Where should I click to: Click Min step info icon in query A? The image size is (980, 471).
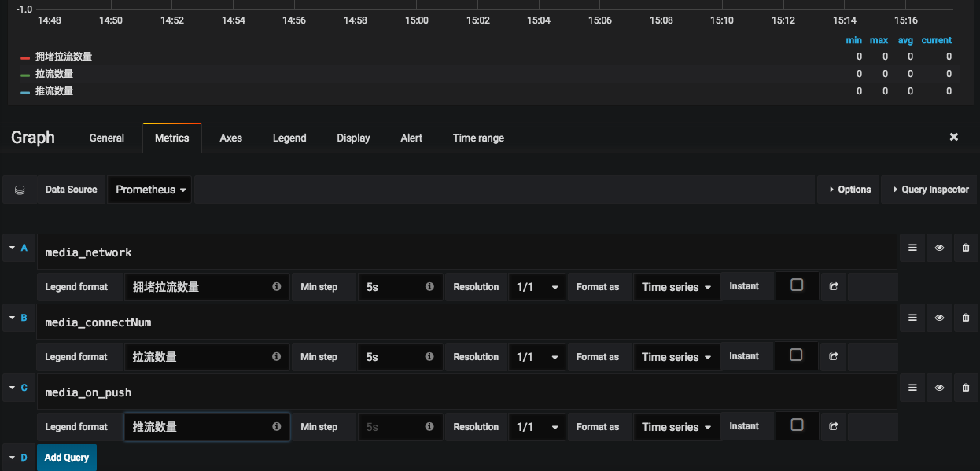(x=429, y=287)
